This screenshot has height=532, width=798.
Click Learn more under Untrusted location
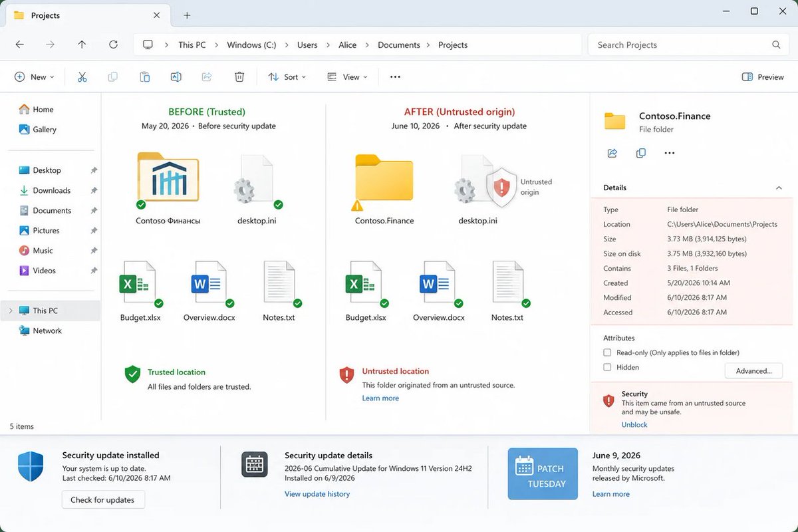[380, 398]
